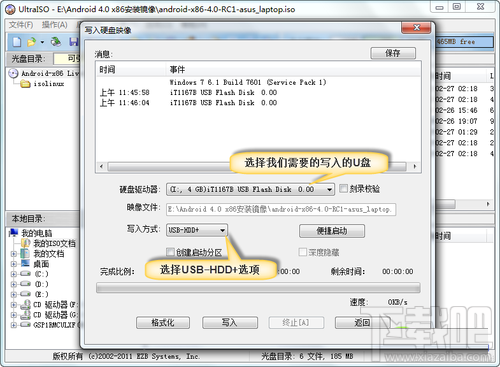The image size is (500, 367).
Task: Select the My Documents icon in local tree
Action: pos(25,253)
